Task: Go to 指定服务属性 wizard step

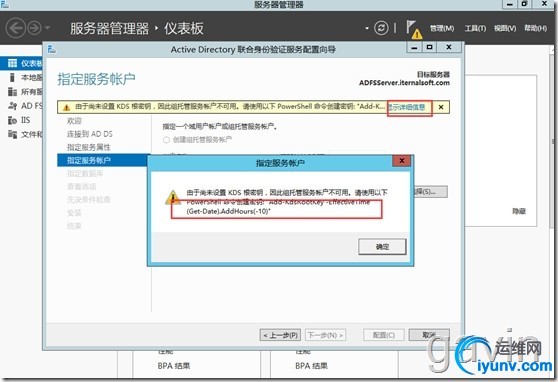Action: click(x=89, y=147)
